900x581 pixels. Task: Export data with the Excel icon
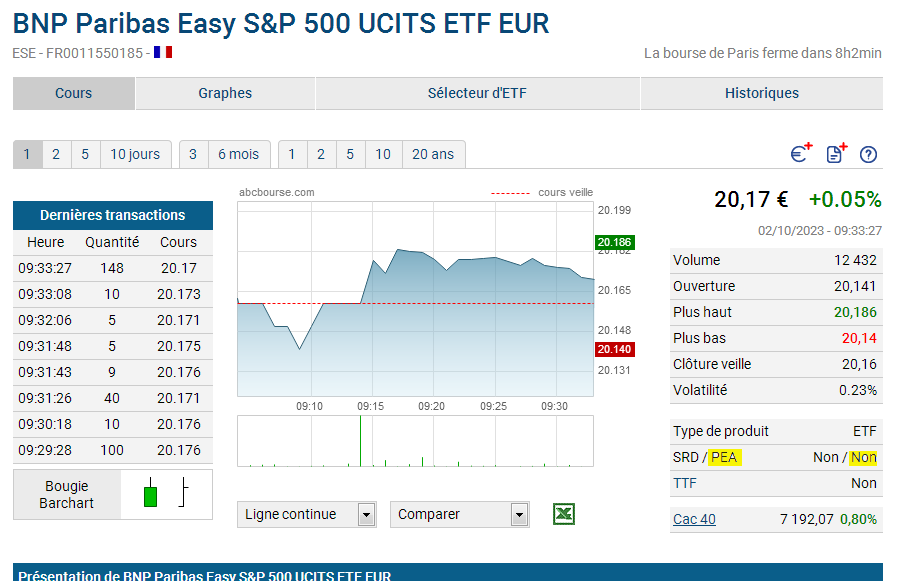pos(564,514)
